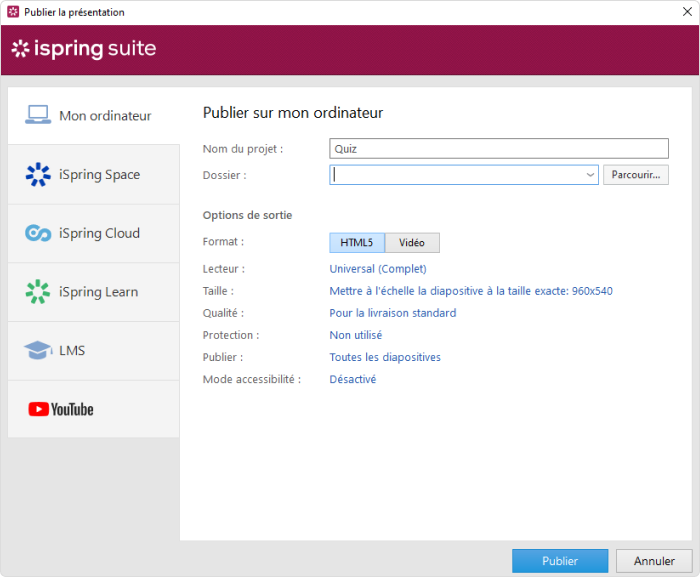
Task: Click the Mode accessibilité label
Action: [252, 379]
